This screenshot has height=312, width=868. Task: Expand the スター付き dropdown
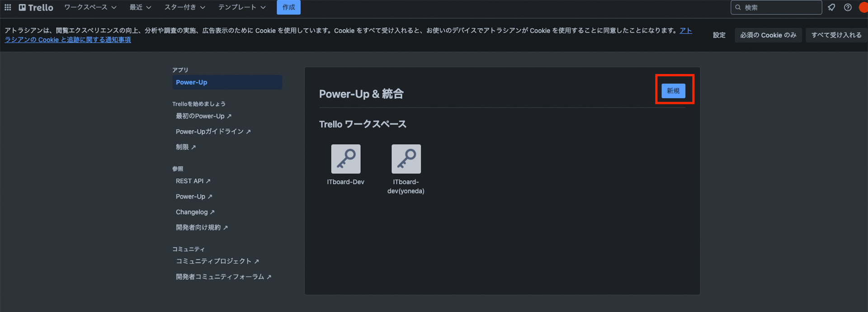[x=184, y=7]
